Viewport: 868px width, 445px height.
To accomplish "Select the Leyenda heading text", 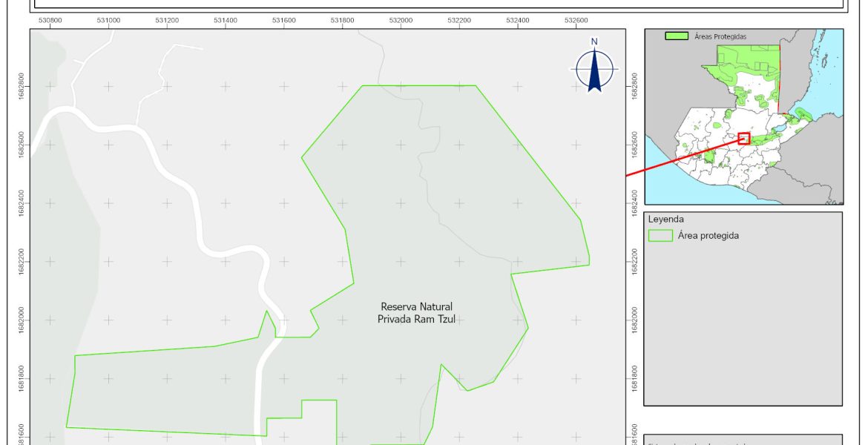I will pos(665,220).
